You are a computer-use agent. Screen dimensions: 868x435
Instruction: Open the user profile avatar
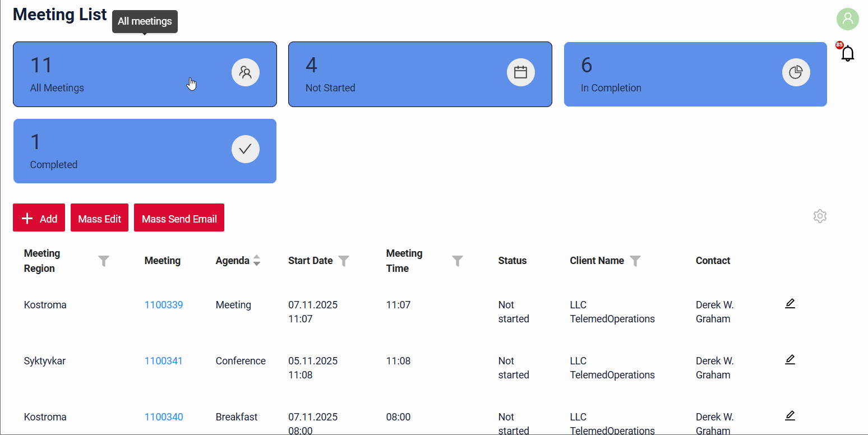847,19
